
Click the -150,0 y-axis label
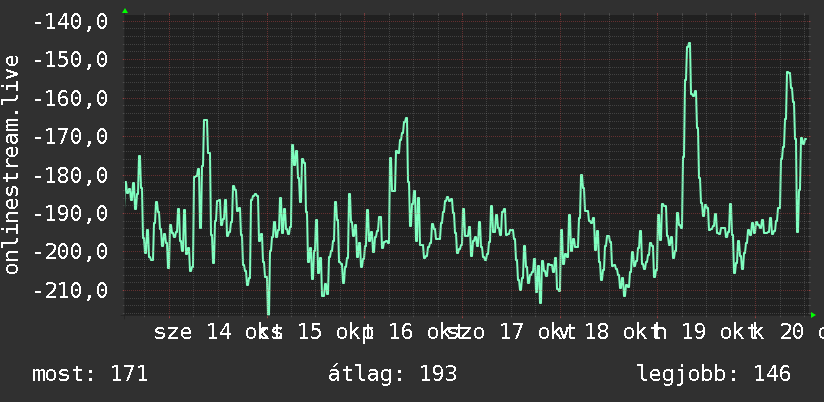(70, 60)
